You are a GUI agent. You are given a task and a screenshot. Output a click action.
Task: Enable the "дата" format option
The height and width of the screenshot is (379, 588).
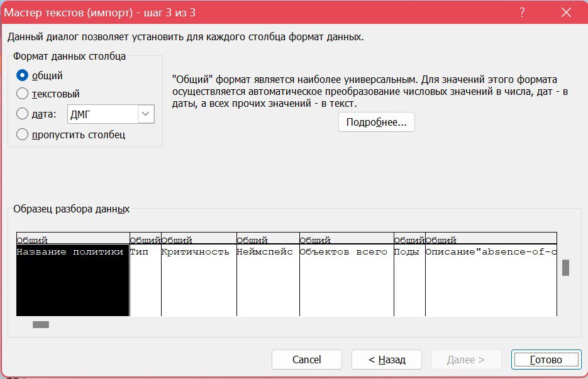pyautogui.click(x=21, y=114)
